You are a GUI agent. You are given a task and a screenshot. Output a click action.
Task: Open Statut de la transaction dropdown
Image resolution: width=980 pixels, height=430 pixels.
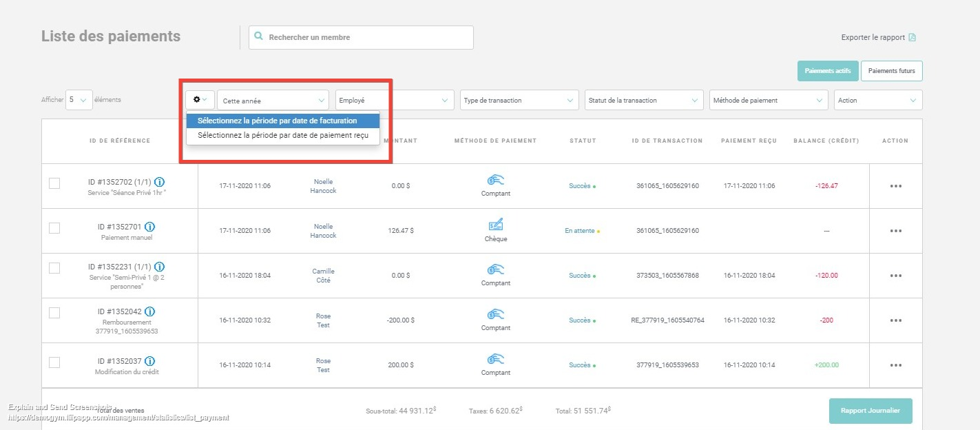pyautogui.click(x=644, y=101)
